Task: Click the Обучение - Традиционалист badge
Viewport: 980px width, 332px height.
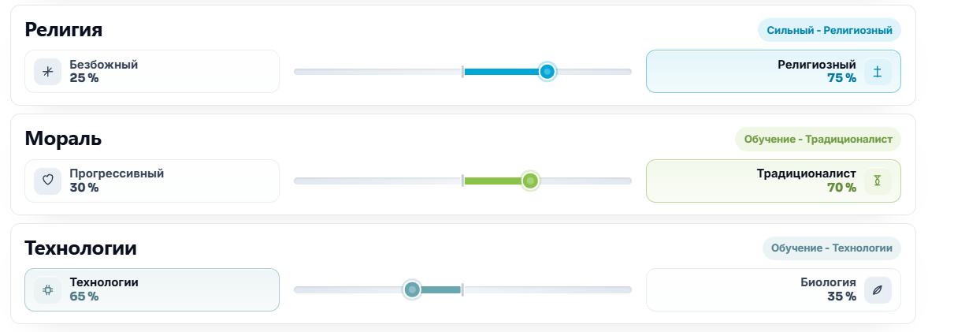Action: coord(818,139)
